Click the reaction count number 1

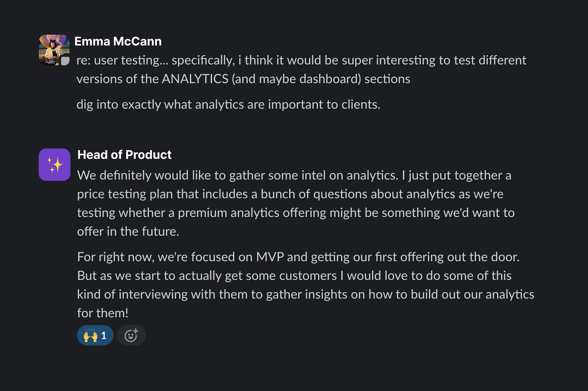(x=104, y=336)
